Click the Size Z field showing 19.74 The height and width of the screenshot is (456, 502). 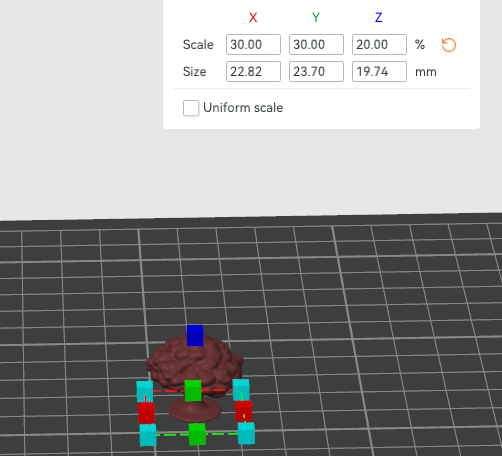379,71
